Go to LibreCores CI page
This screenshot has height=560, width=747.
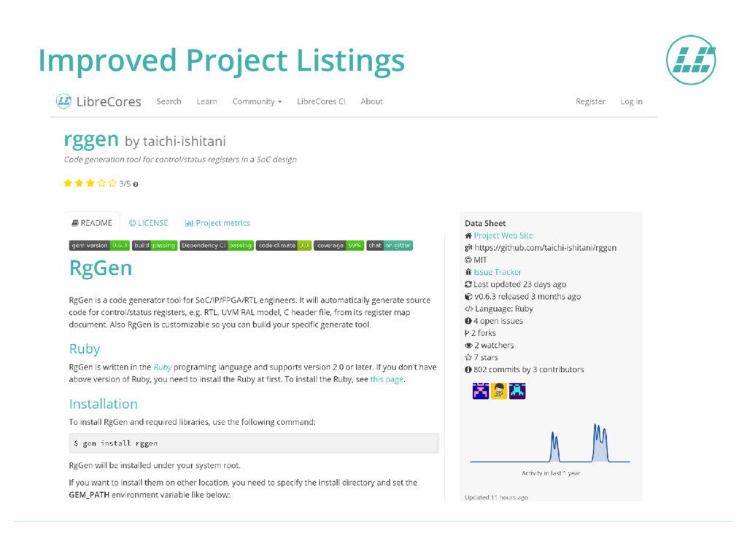[x=321, y=101]
